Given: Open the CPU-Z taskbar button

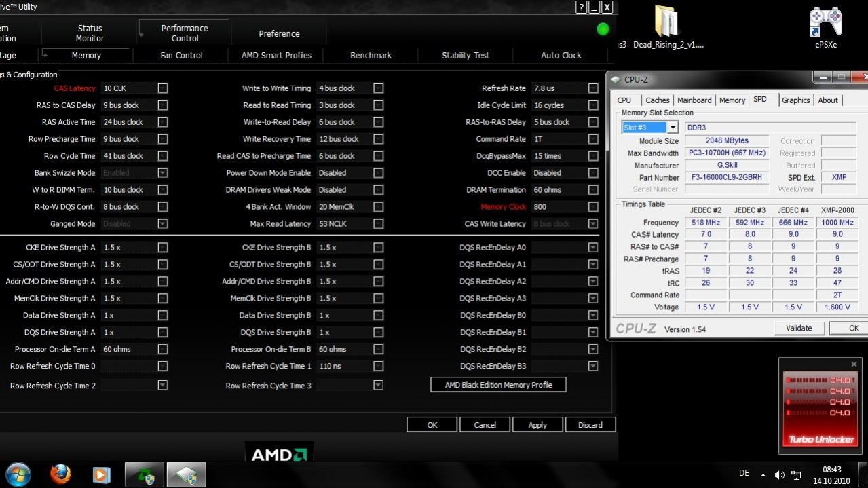Looking at the screenshot, I should (x=186, y=474).
